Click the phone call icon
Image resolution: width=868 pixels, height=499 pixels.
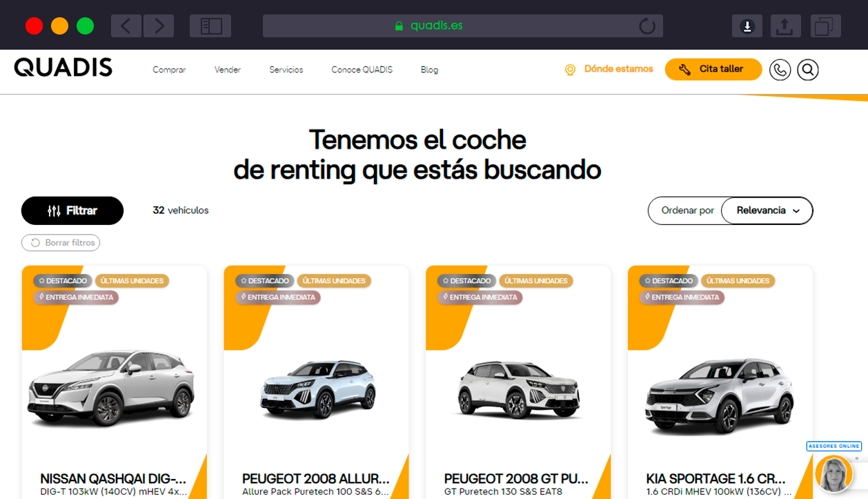780,70
